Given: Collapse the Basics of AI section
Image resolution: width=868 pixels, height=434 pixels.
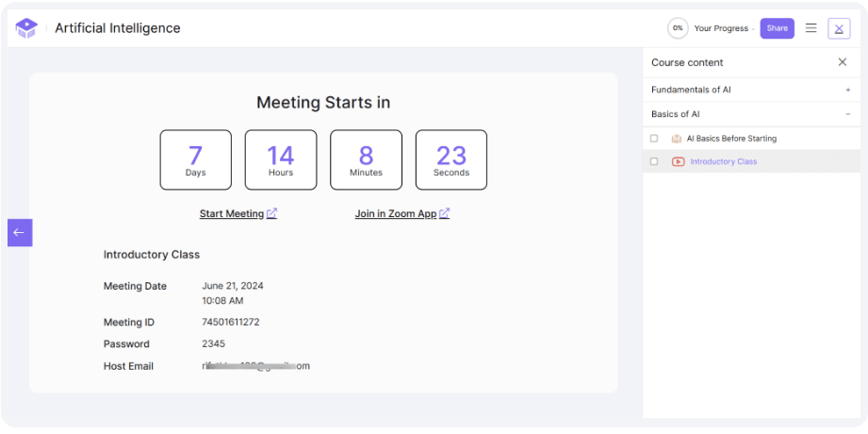Looking at the screenshot, I should click(848, 114).
